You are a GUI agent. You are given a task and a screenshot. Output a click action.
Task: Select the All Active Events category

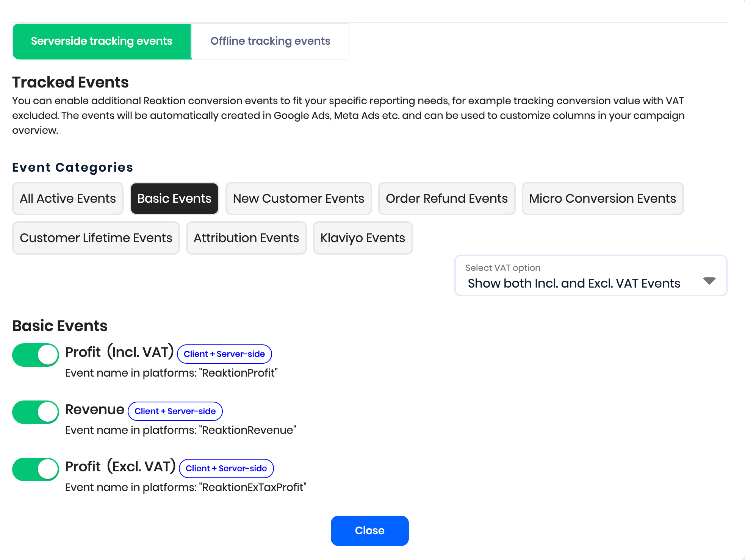point(68,199)
